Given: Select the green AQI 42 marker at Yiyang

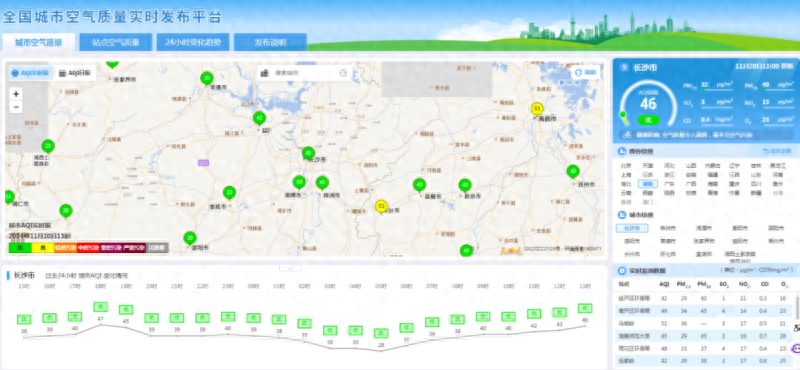Looking at the screenshot, I should coord(260,118).
